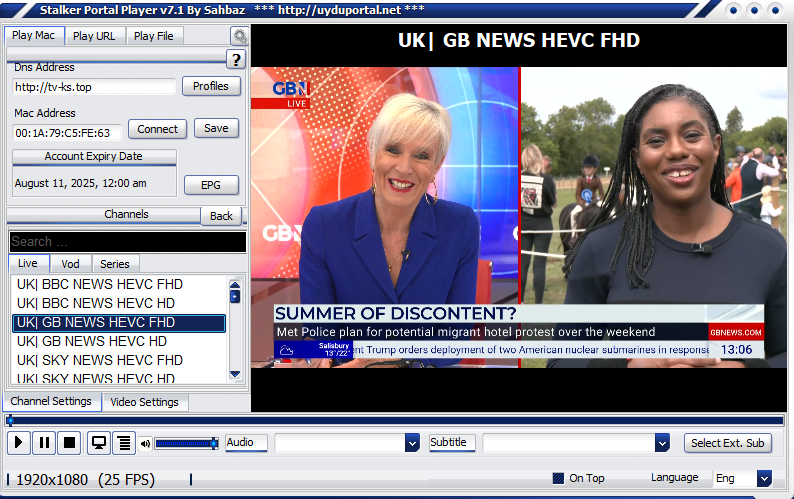Click channel list scroll down arrow
794x499 pixels.
235,374
